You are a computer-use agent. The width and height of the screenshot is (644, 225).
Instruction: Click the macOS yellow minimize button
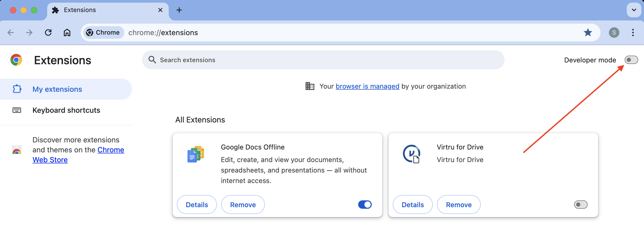[24, 10]
